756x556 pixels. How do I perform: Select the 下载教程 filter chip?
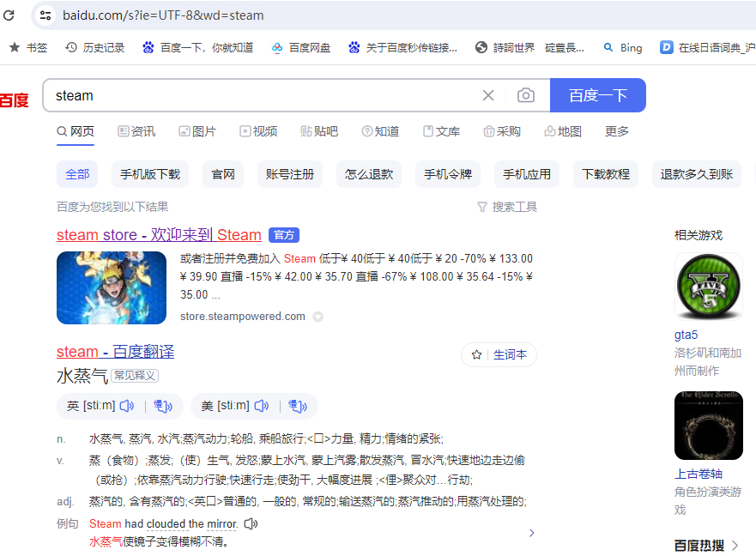coord(606,174)
